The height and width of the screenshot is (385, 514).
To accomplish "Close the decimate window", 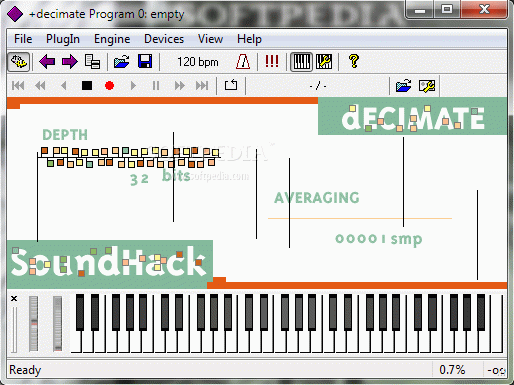I will click(x=484, y=10).
